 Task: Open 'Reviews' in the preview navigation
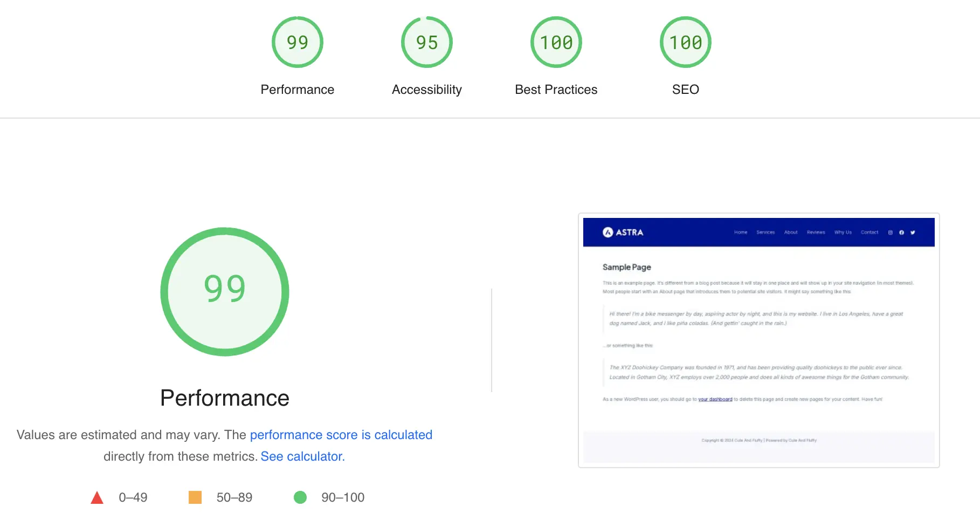[816, 232]
